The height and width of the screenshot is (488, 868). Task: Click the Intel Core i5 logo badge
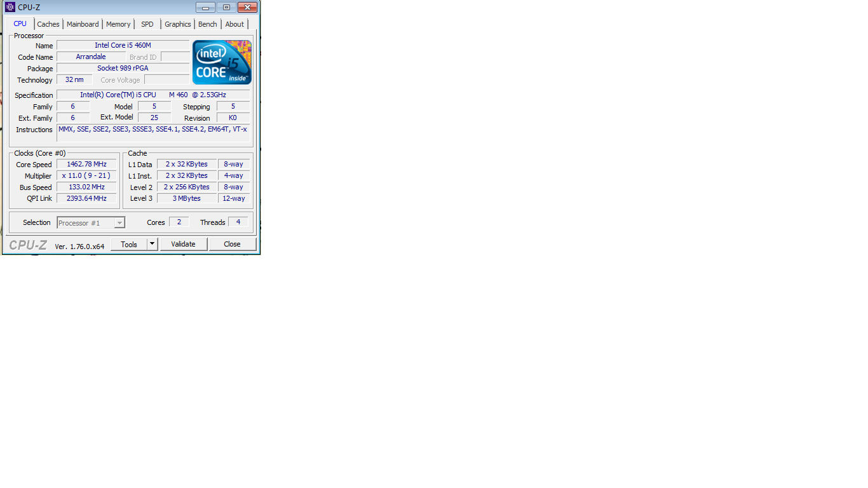pyautogui.click(x=222, y=62)
